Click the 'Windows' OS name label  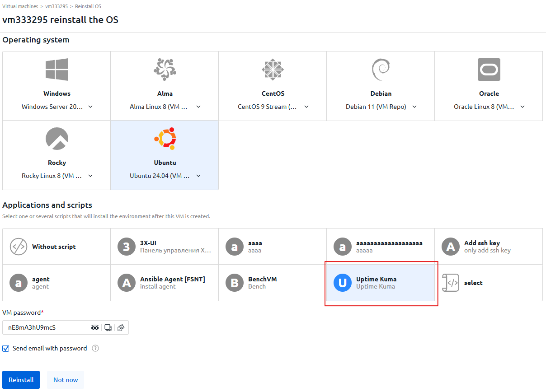click(x=57, y=93)
